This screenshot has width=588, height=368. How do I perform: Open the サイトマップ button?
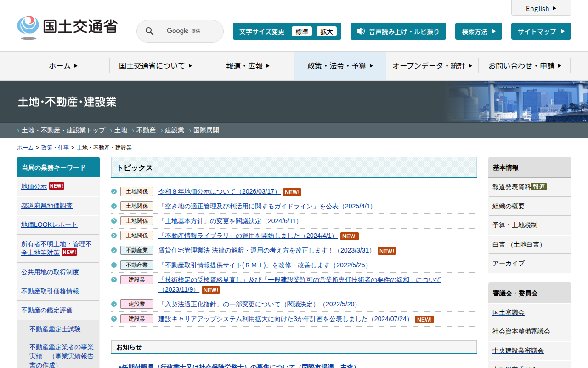(541, 31)
